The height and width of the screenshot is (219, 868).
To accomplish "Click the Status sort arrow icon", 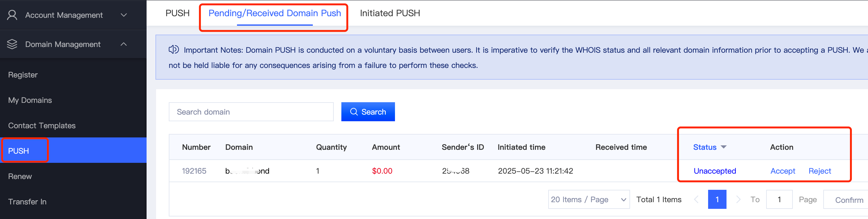I will [723, 147].
